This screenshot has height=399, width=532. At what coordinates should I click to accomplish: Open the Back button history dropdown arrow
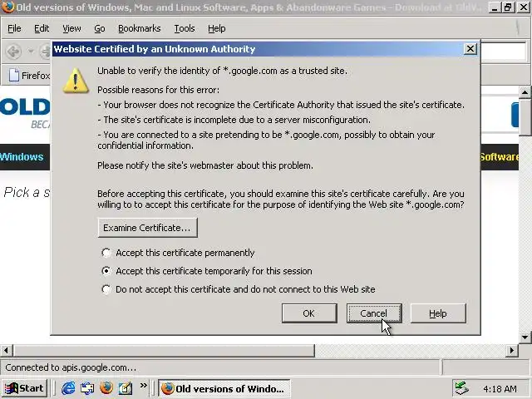[31, 52]
